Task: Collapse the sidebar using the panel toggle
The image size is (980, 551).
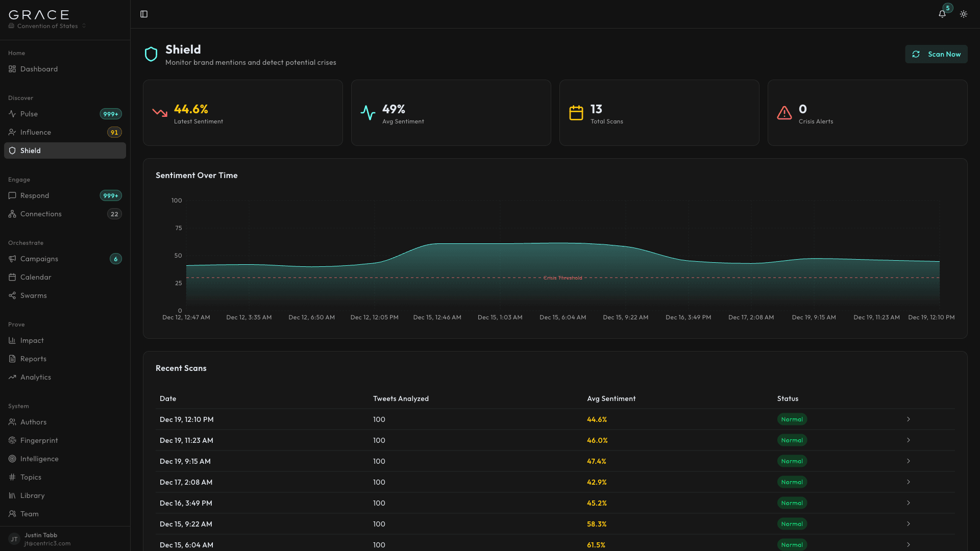Action: point(143,14)
